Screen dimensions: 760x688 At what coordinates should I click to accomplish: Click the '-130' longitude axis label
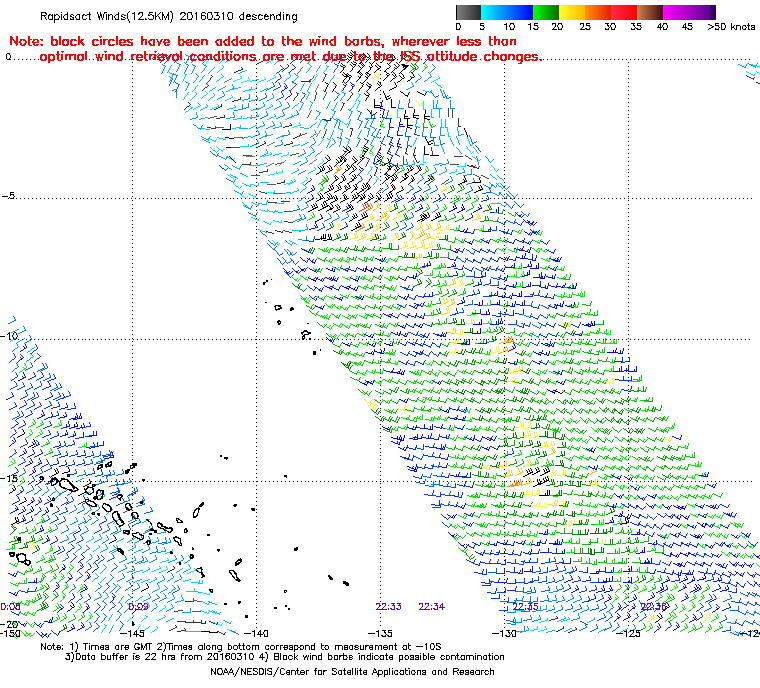[x=504, y=633]
